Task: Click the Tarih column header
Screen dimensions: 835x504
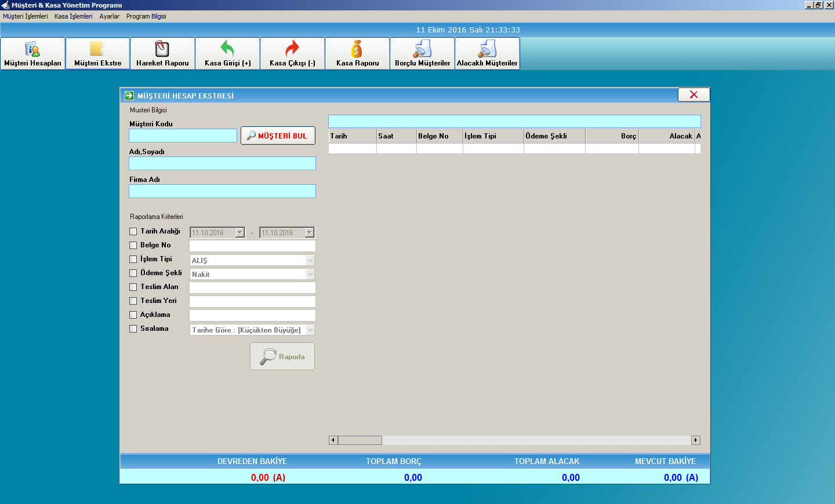Action: coord(353,136)
